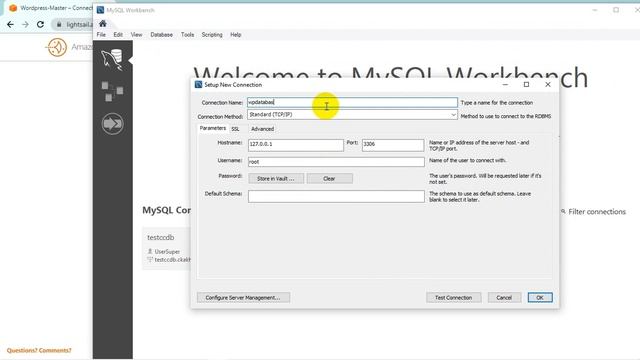Screen dimensions: 640x360
Task: Click the Questions? Comments? link
Action: click(39, 350)
